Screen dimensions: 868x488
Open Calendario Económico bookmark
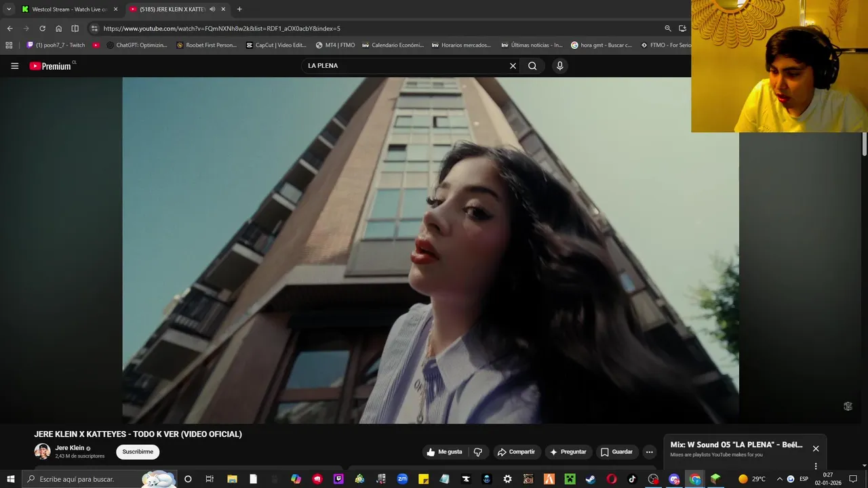click(393, 45)
